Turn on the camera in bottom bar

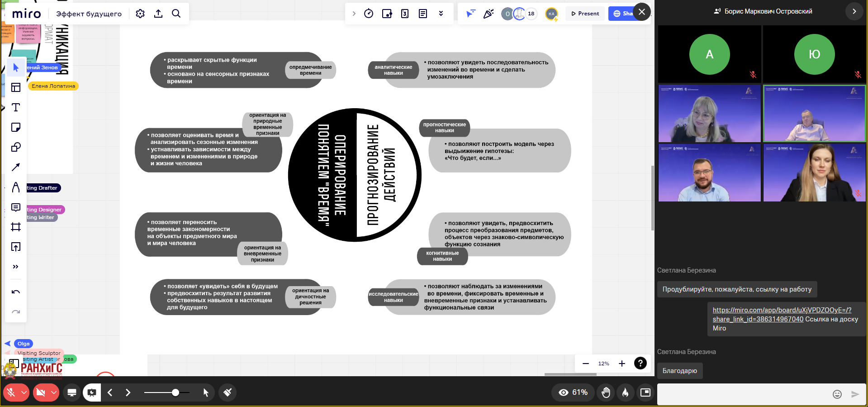pyautogui.click(x=41, y=393)
